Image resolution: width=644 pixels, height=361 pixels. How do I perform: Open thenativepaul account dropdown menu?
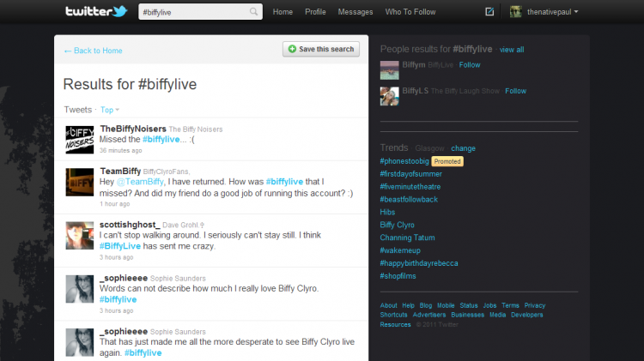552,12
